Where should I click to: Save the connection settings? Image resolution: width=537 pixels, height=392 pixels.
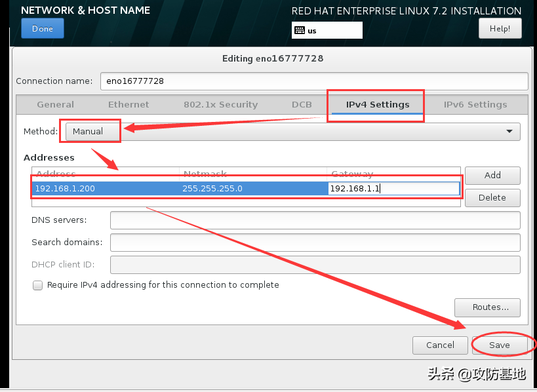[x=499, y=345]
